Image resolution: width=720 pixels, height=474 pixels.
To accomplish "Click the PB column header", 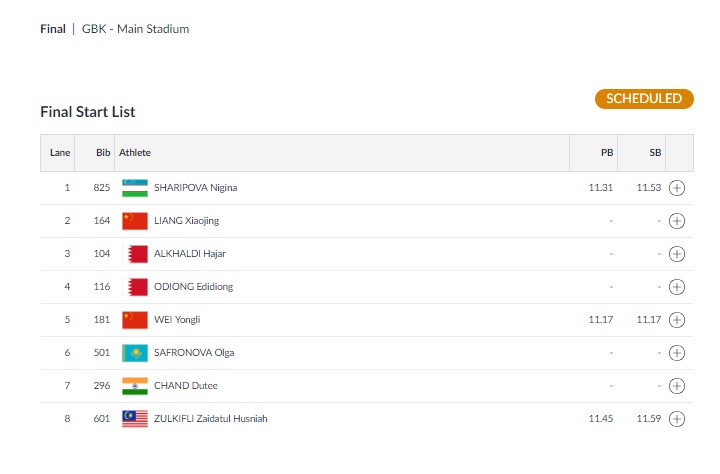I will [x=607, y=152].
